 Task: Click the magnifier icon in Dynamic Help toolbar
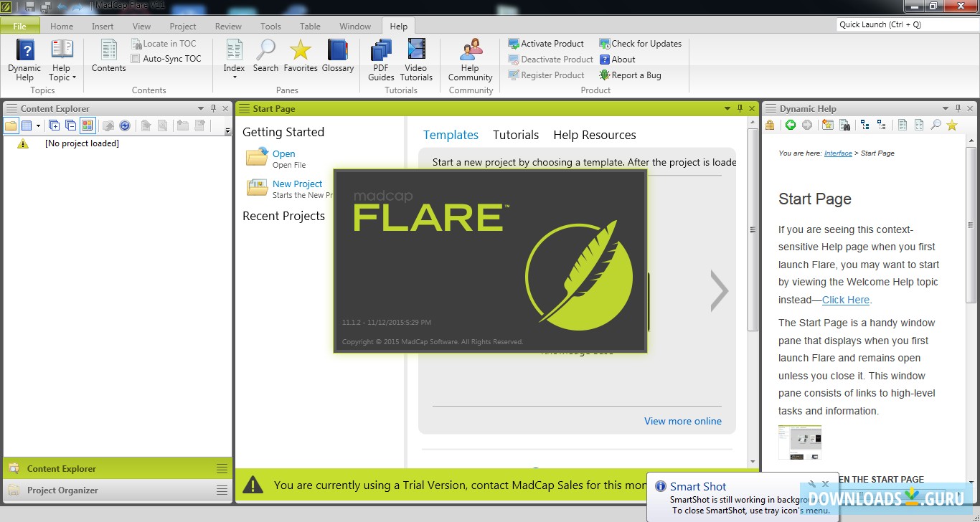[x=936, y=125]
